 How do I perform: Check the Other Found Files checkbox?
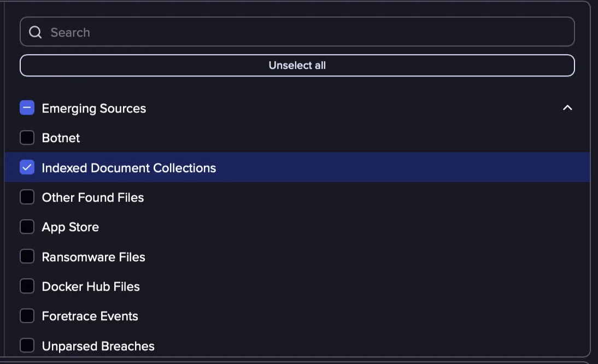click(27, 197)
